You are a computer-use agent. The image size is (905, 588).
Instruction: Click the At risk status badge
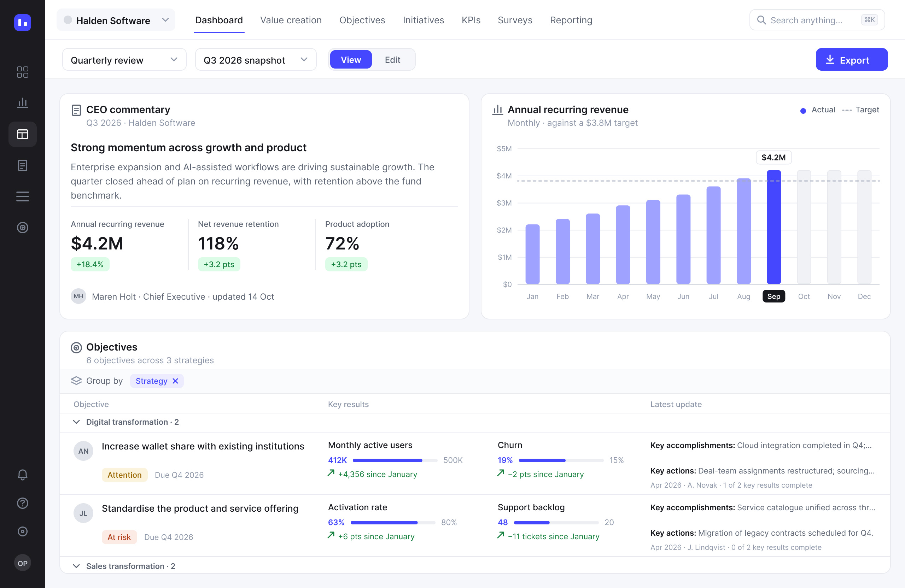click(119, 537)
